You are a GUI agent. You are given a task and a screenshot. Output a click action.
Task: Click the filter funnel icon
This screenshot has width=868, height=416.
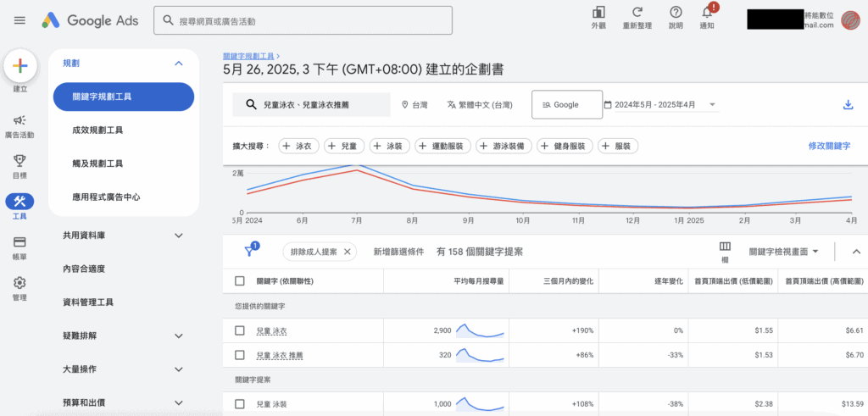click(x=249, y=251)
